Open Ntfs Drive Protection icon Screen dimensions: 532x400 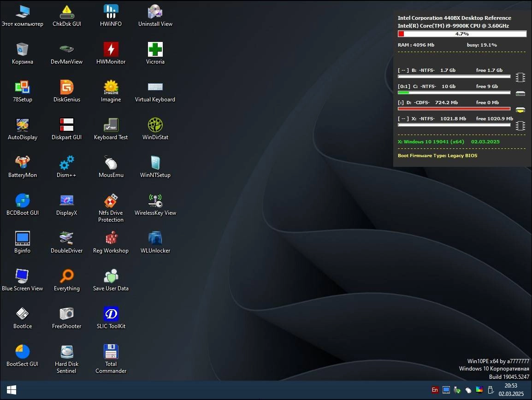[111, 208]
